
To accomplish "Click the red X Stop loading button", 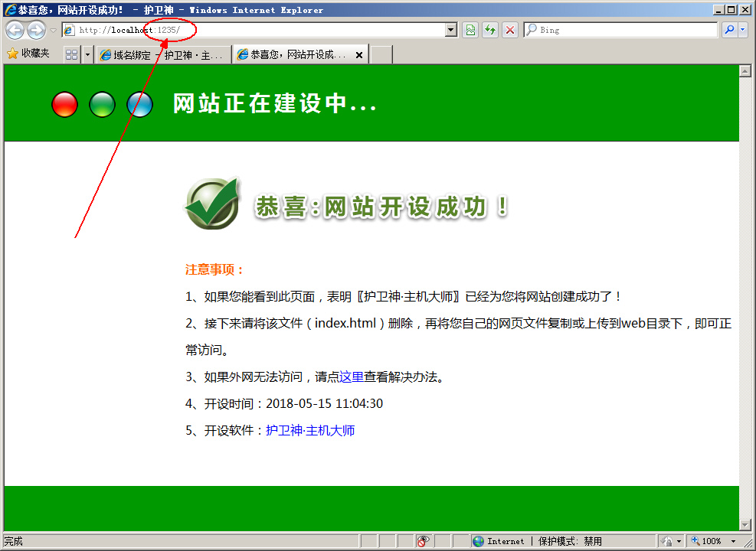I will (509, 30).
